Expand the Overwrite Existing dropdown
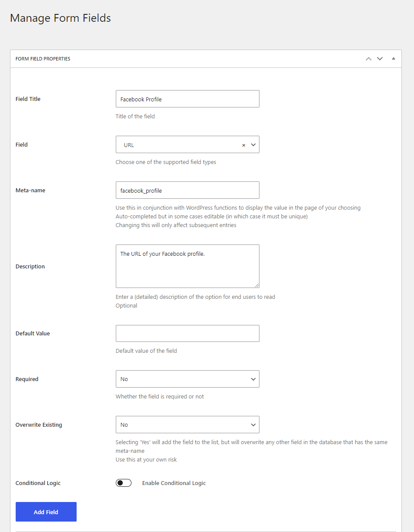 pyautogui.click(x=187, y=425)
